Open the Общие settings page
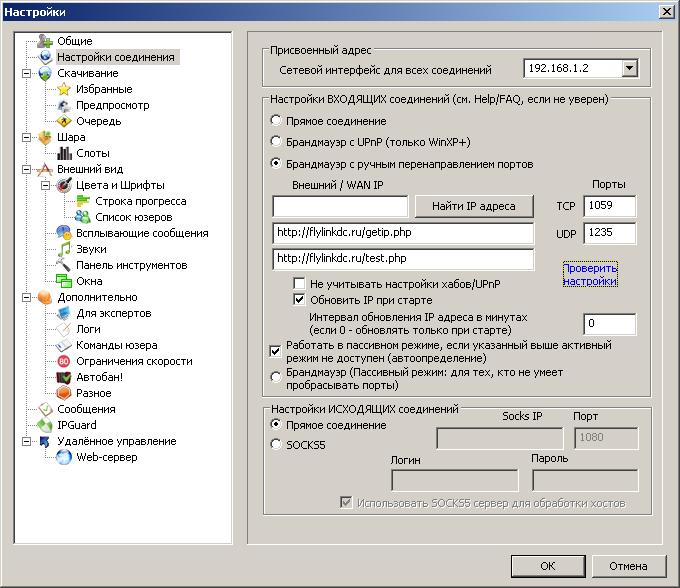Image resolution: width=680 pixels, height=588 pixels. (x=74, y=41)
